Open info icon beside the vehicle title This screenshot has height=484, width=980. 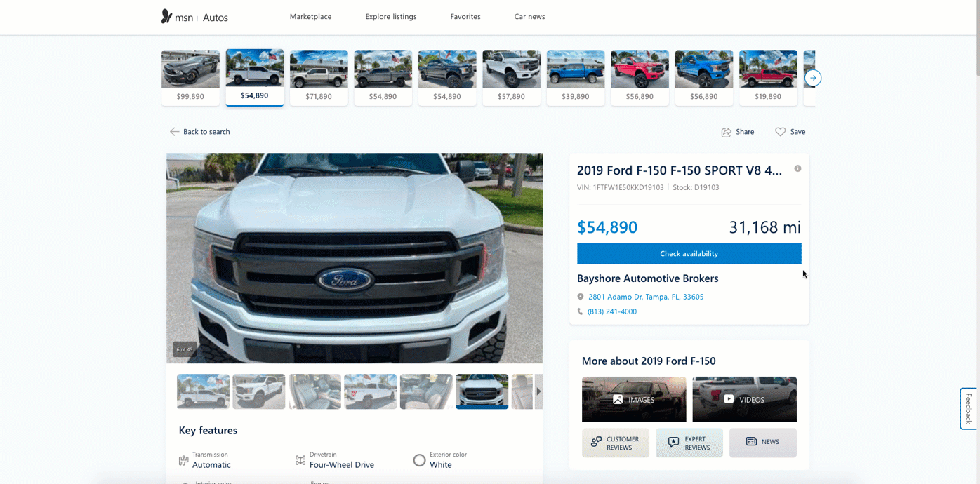pos(797,168)
